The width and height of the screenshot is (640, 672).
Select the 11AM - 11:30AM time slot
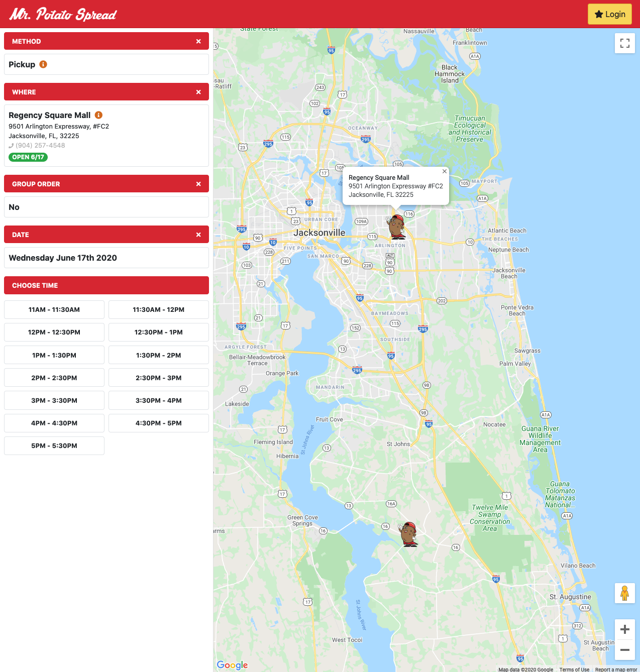[x=54, y=309]
